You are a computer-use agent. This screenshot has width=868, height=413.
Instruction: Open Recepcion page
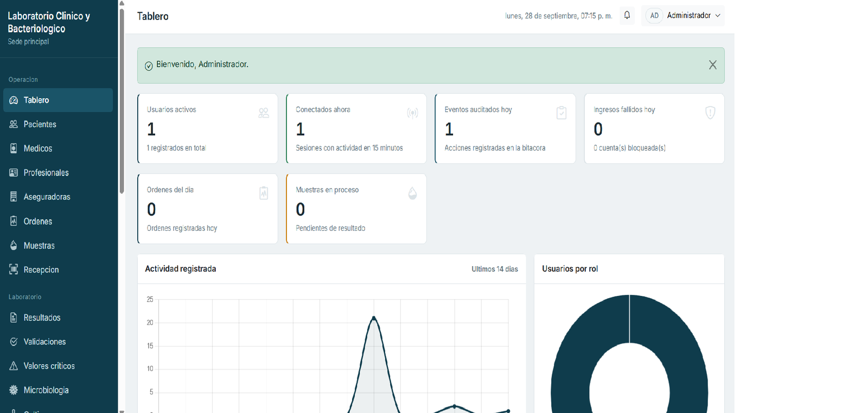[x=58, y=269]
